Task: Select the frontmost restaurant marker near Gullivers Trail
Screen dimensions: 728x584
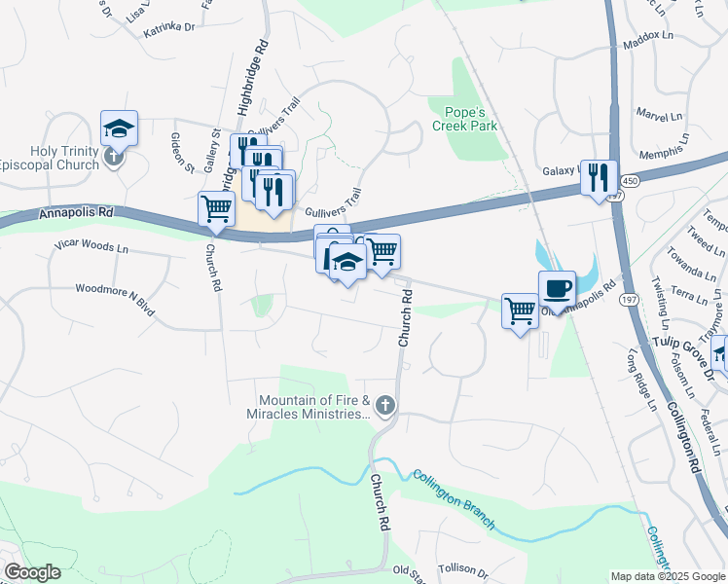Action: click(273, 192)
